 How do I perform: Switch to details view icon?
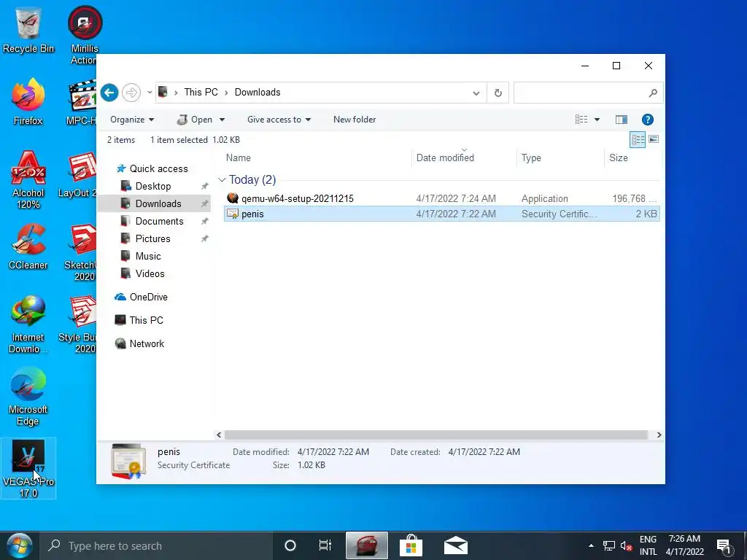point(638,139)
